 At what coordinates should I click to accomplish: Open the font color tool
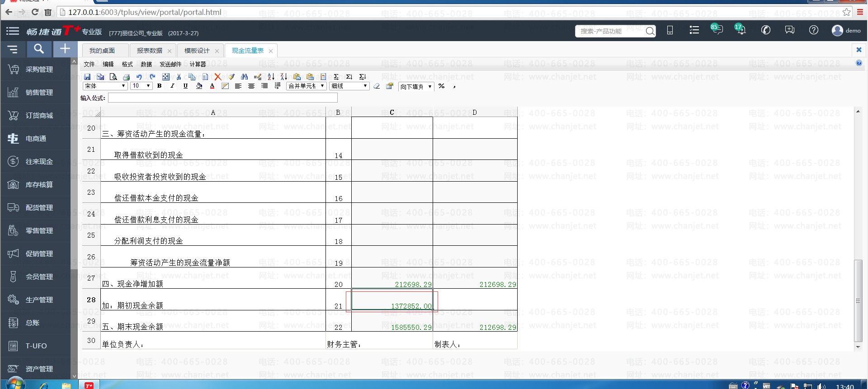[212, 86]
